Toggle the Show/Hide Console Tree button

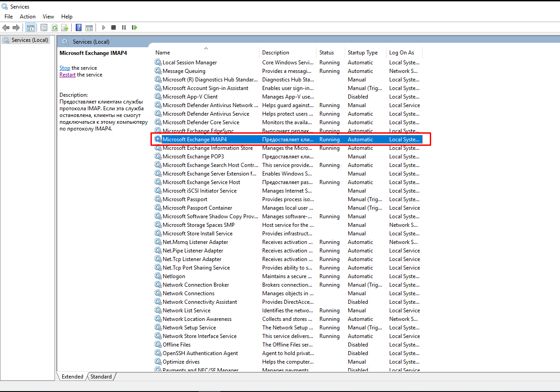[31, 27]
